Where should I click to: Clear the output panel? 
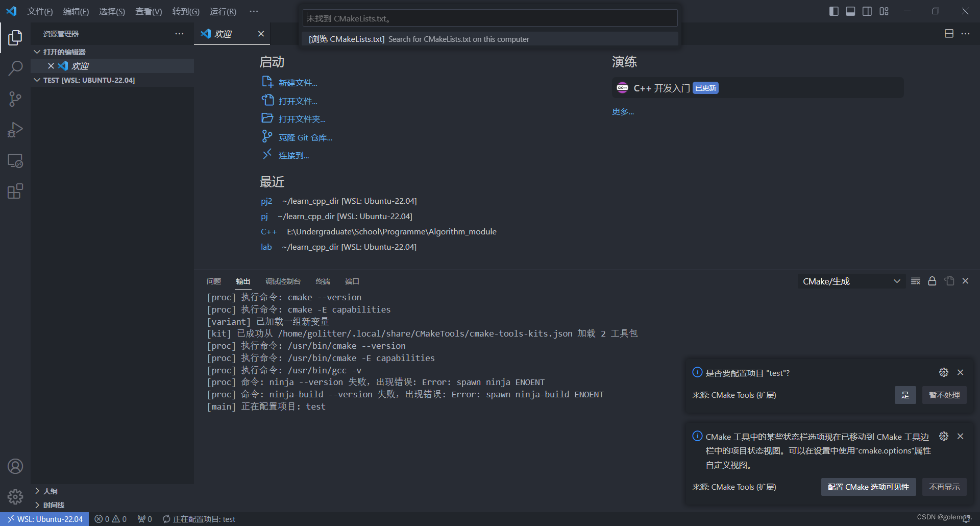[916, 281]
